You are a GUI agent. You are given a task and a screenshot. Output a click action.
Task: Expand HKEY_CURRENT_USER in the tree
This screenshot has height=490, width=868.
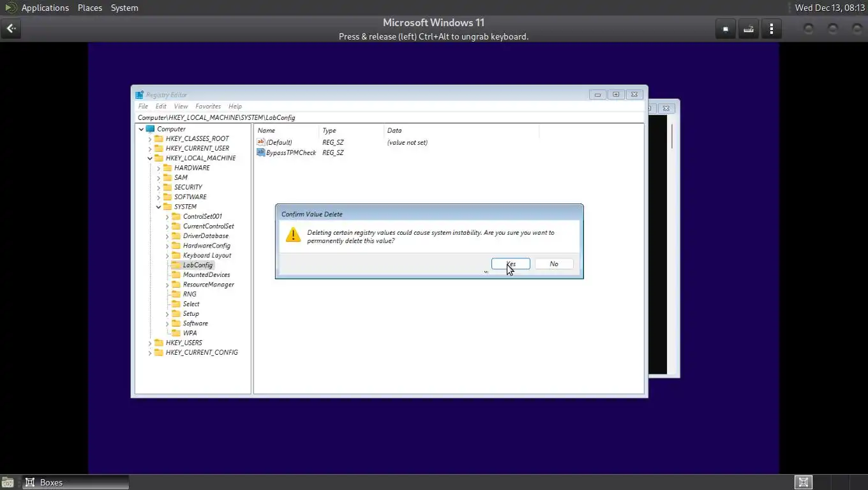pyautogui.click(x=150, y=148)
